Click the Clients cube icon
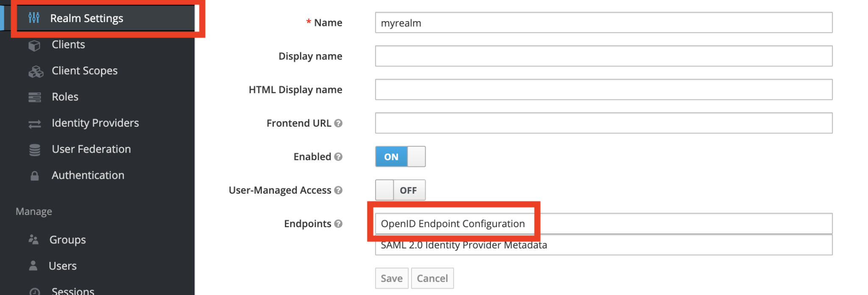The height and width of the screenshot is (295, 868). [x=34, y=45]
